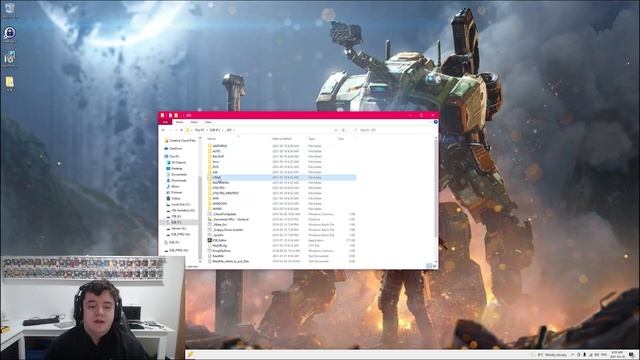Viewport: 640px width, 360px height.
Task: Select the AUTO folder icon
Action: click(x=210, y=151)
